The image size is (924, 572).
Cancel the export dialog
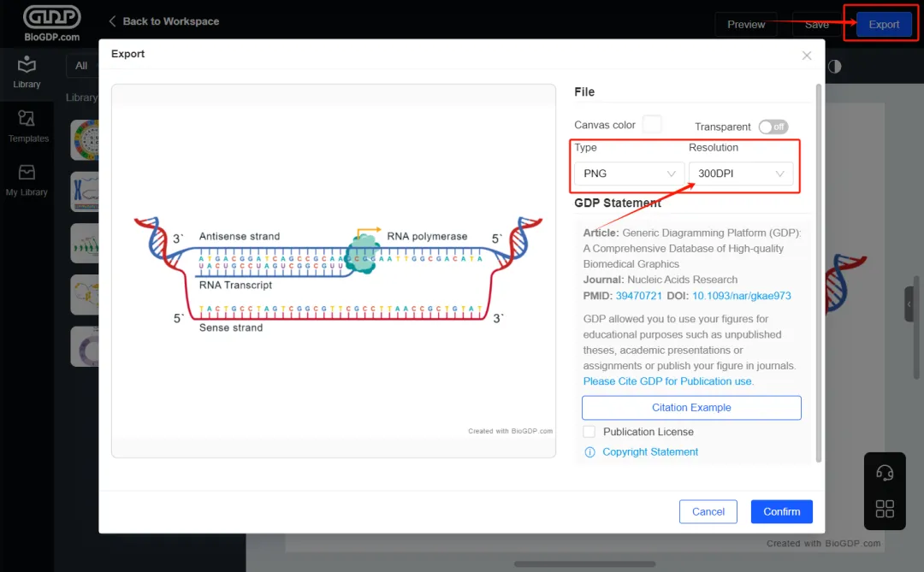pyautogui.click(x=708, y=511)
